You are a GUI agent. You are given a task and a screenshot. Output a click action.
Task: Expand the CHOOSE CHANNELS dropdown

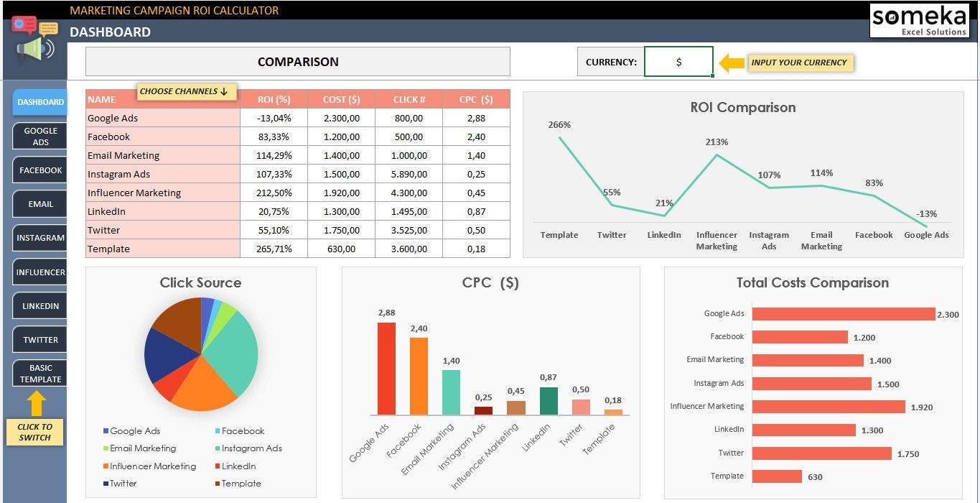pyautogui.click(x=187, y=91)
